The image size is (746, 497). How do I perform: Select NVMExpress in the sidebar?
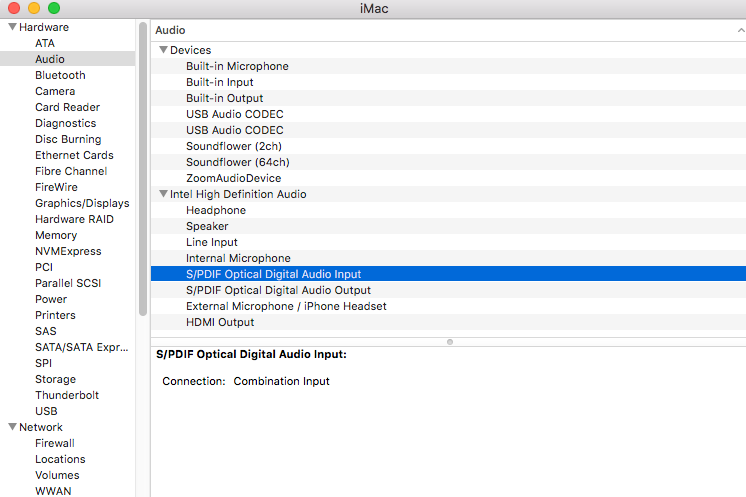click(68, 251)
